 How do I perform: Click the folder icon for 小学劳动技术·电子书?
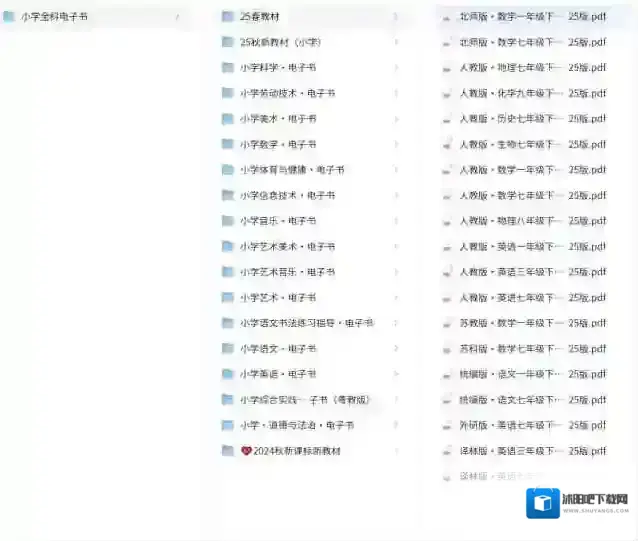(x=227, y=93)
